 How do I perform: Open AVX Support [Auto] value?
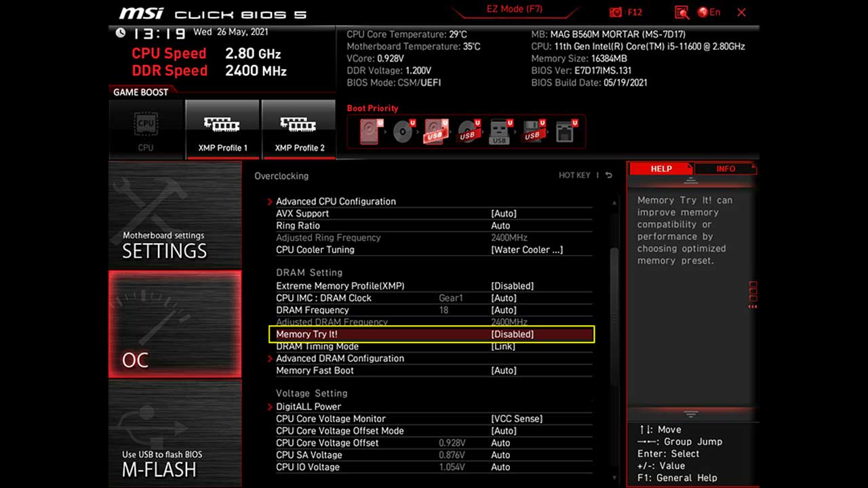(504, 213)
